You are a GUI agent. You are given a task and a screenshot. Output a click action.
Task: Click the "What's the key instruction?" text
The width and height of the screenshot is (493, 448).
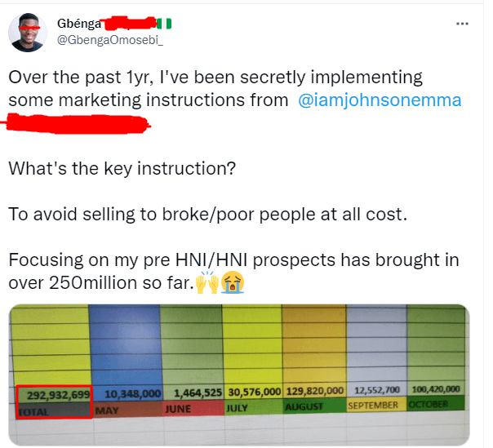pyautogui.click(x=122, y=169)
